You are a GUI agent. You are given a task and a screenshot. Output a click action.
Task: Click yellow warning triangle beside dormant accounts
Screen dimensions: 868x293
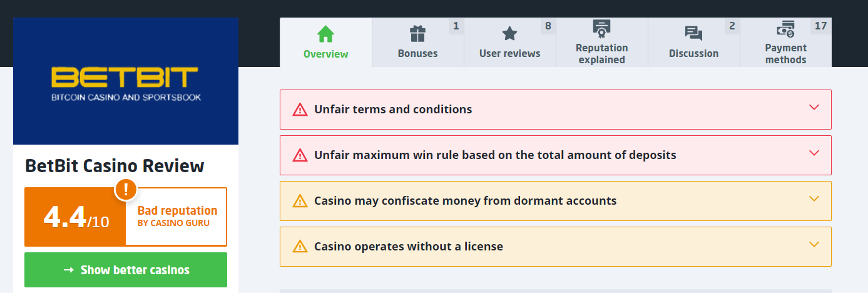[x=300, y=201]
